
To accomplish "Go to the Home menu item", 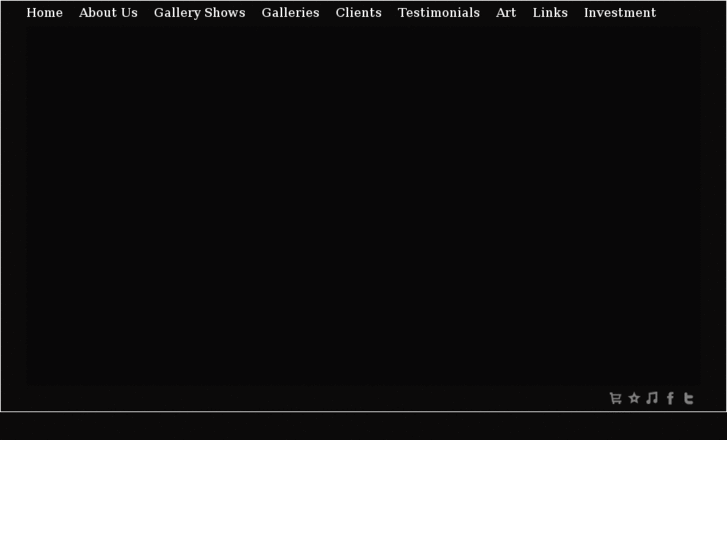I will pyautogui.click(x=45, y=13).
